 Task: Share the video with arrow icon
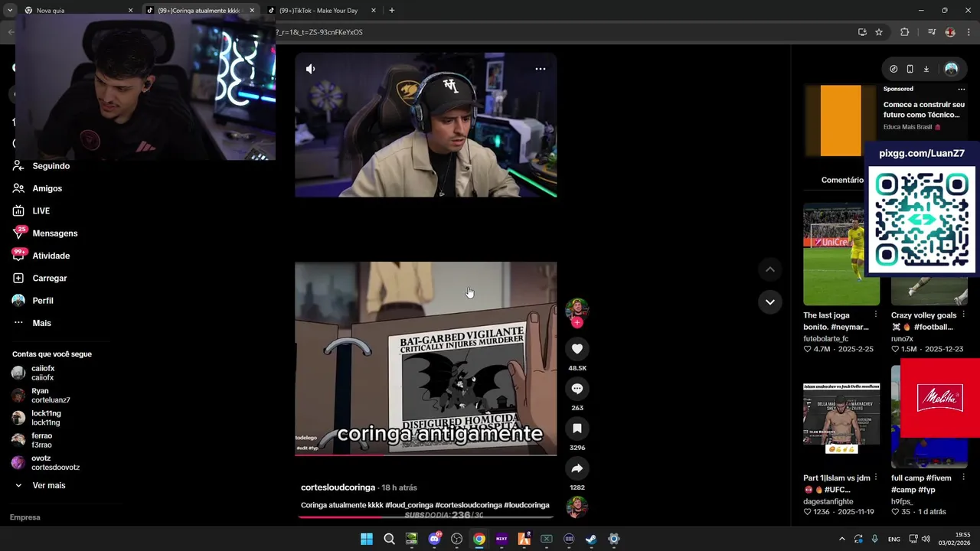pos(577,468)
